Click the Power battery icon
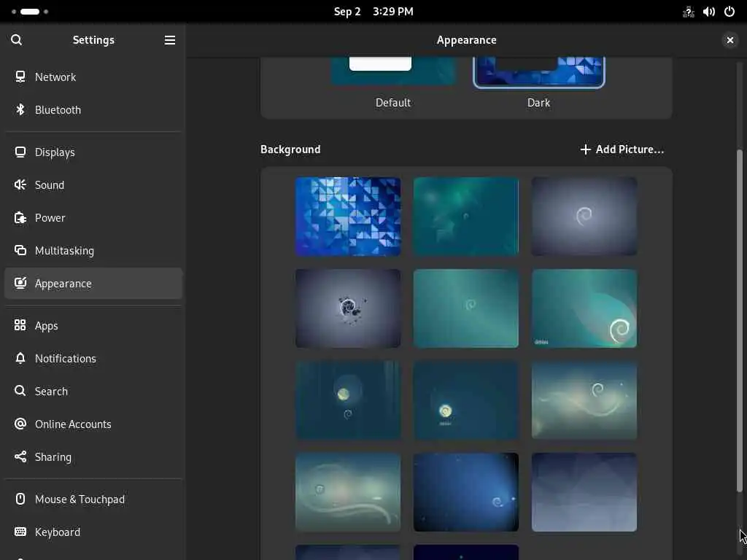 click(20, 217)
